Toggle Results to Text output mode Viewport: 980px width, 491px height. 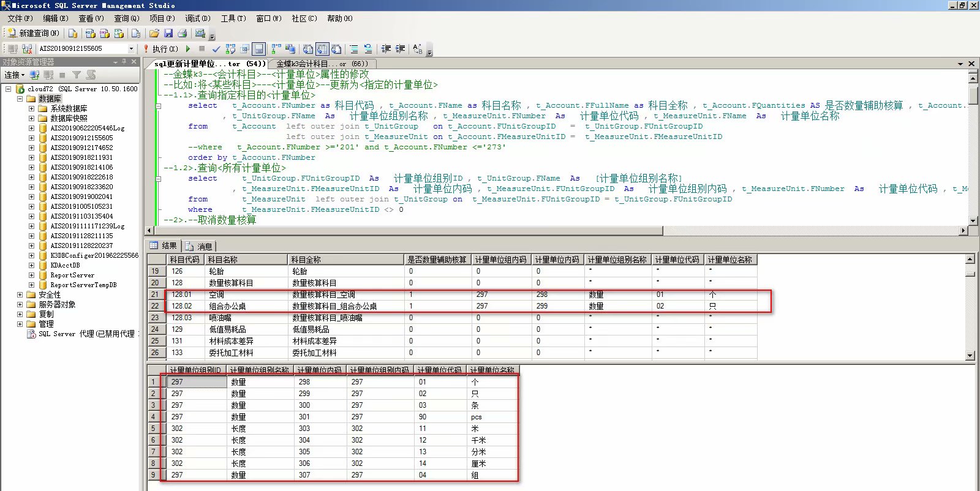[x=307, y=48]
